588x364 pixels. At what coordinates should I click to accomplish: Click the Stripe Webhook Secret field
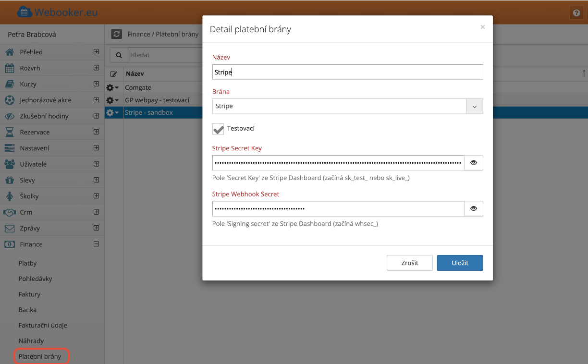(x=338, y=208)
